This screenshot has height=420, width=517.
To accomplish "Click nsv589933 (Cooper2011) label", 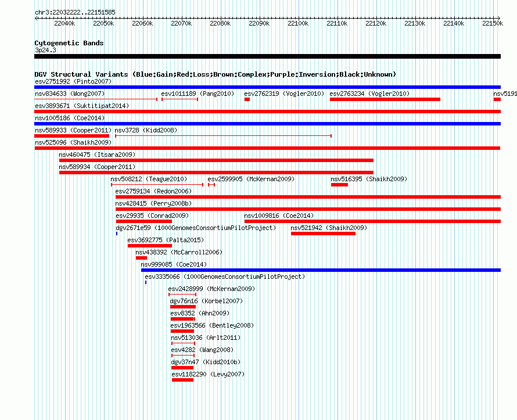I will [x=73, y=130].
